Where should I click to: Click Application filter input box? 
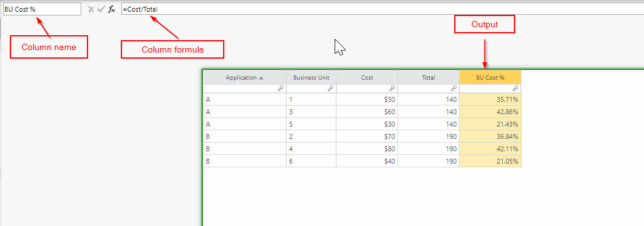pos(245,88)
